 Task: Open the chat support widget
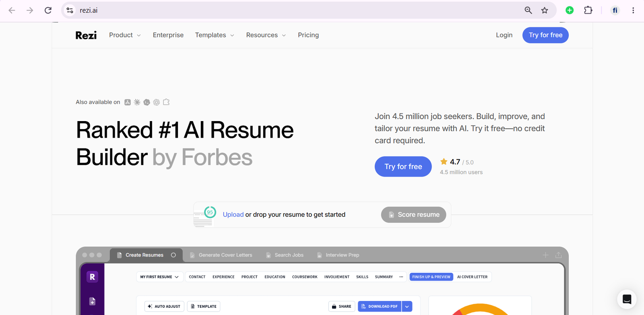627,299
